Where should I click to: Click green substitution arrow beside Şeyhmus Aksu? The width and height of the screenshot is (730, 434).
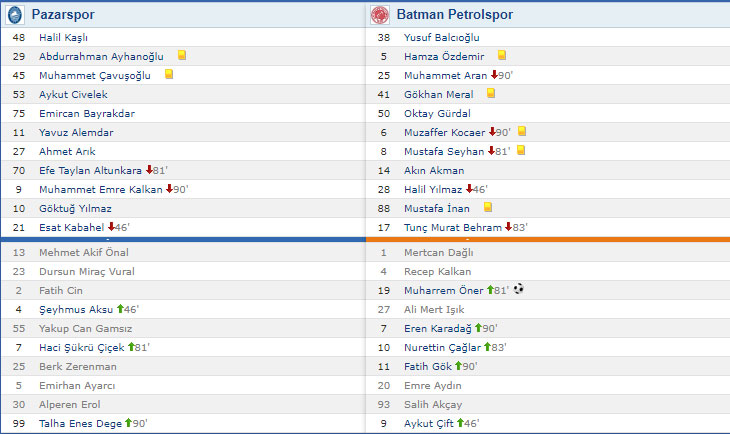pyautogui.click(x=121, y=310)
